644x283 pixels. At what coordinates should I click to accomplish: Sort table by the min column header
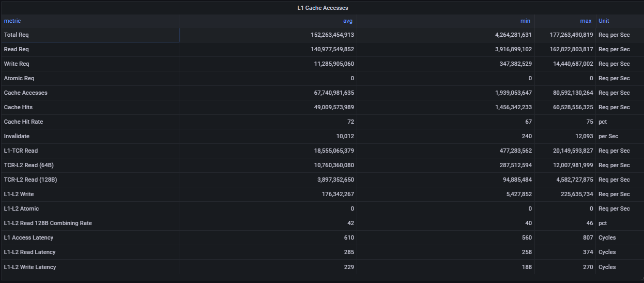pos(526,21)
